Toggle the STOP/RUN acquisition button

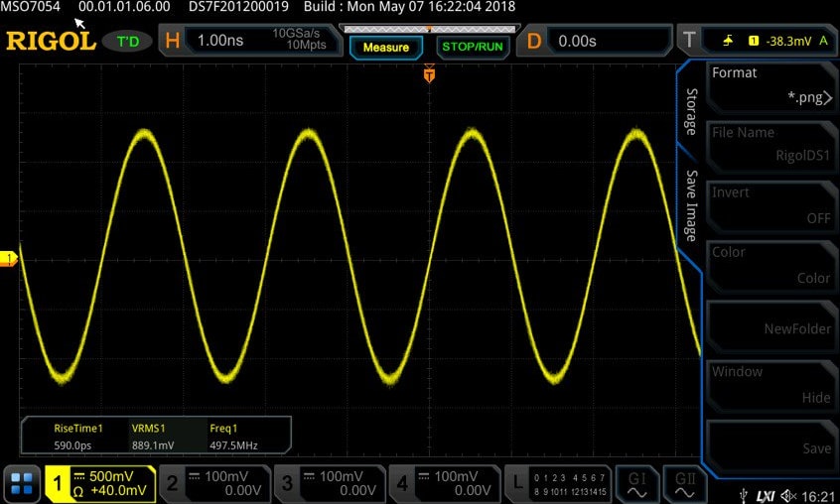473,47
